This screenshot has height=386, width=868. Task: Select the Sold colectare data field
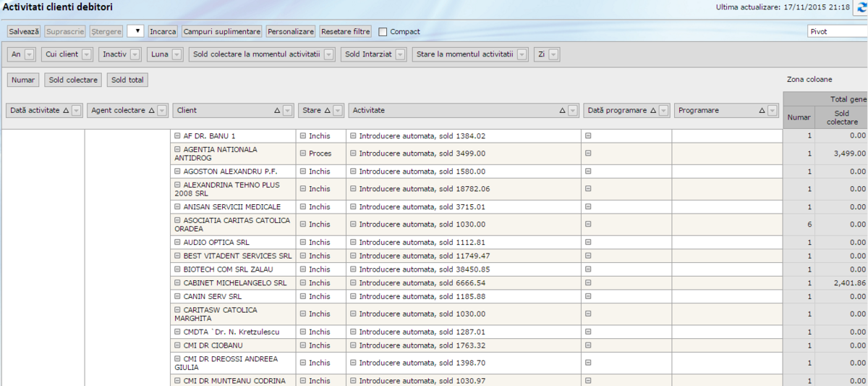point(73,80)
